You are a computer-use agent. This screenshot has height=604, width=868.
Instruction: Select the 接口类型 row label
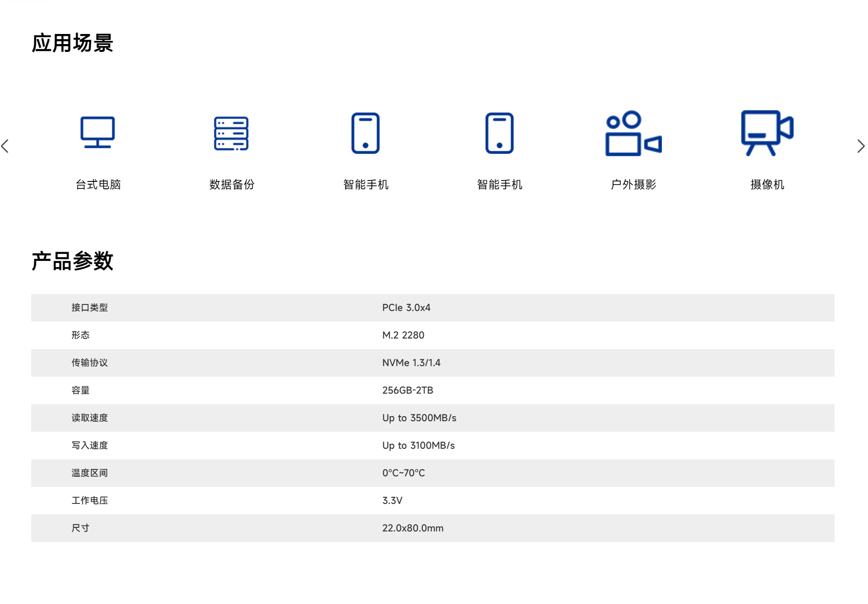90,308
